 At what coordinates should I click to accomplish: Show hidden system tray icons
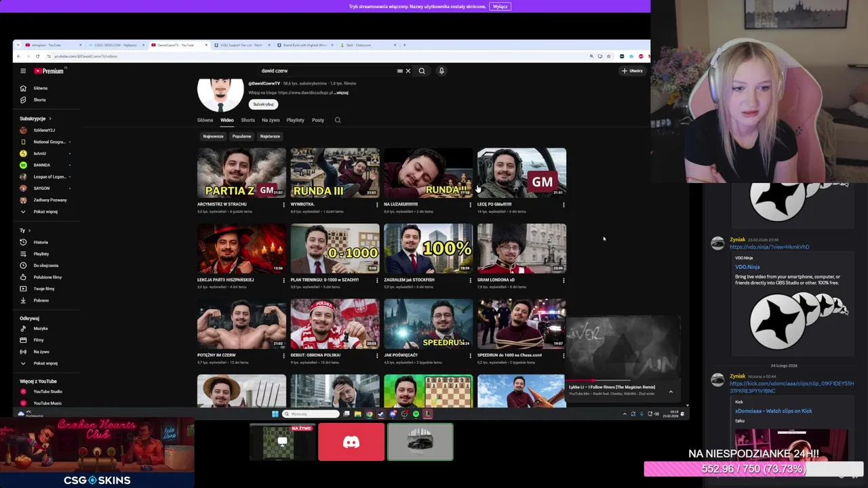pos(625,414)
